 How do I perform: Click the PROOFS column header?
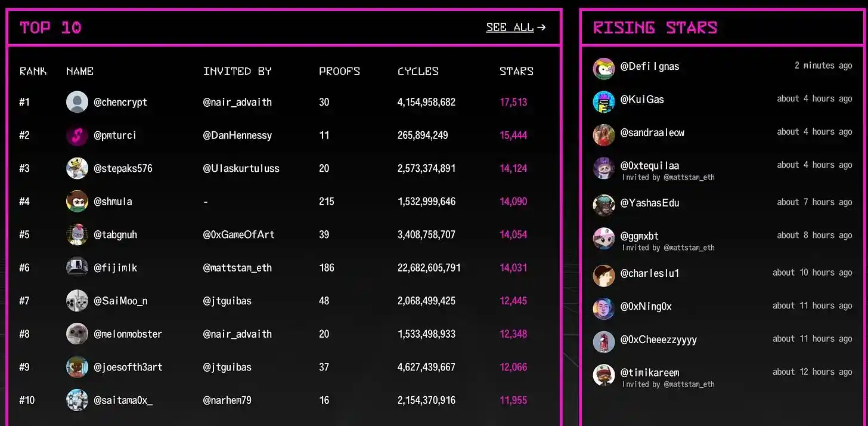coord(339,71)
